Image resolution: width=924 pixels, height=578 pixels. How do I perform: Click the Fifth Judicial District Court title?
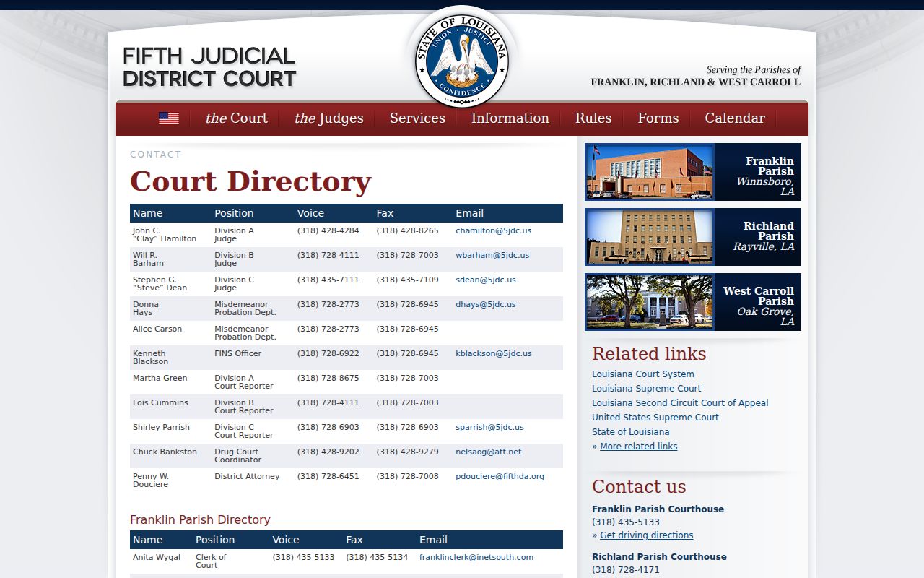tap(209, 67)
